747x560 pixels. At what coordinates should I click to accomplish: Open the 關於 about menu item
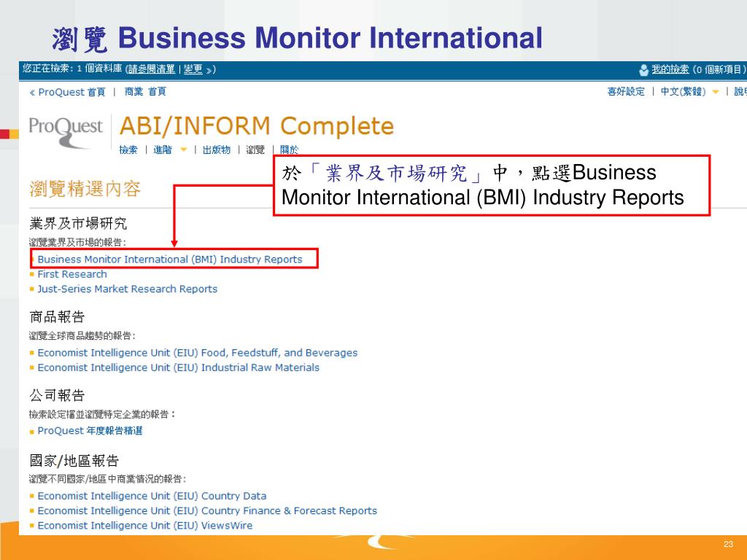pyautogui.click(x=289, y=150)
